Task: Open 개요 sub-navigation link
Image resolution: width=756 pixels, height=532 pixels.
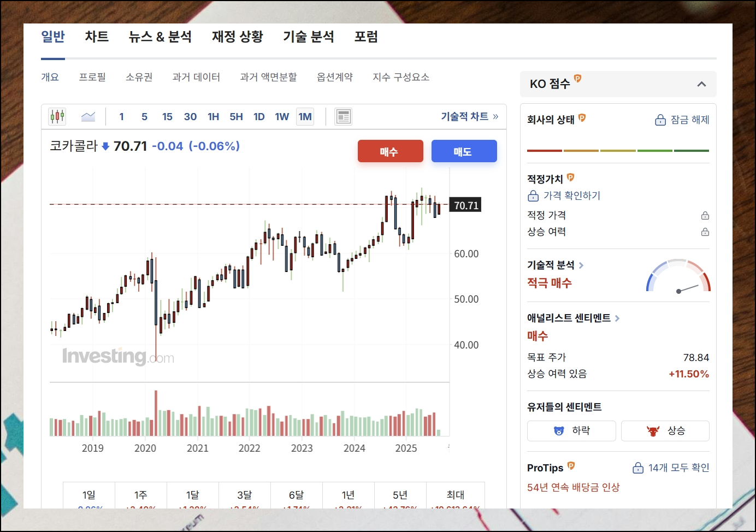Action: (50, 77)
